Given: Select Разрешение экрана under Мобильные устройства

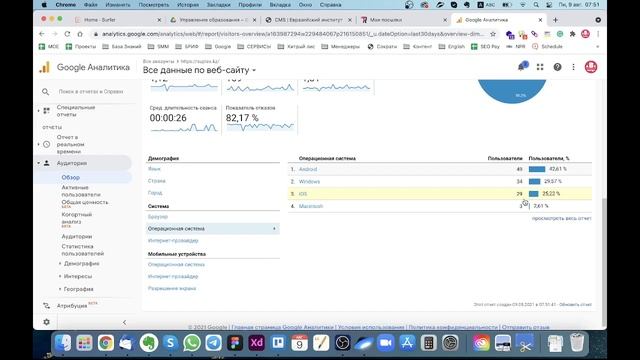Looking at the screenshot, I should pos(172,288).
